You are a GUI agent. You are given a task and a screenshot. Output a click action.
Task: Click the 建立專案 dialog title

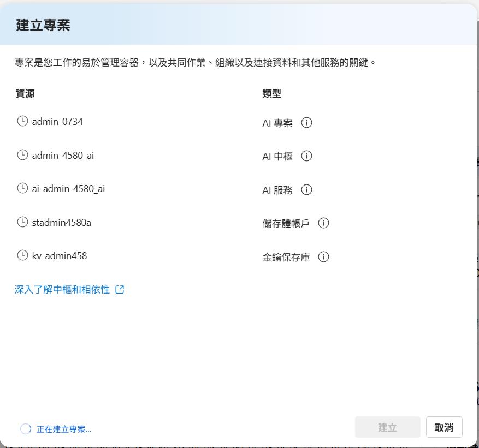pos(43,25)
